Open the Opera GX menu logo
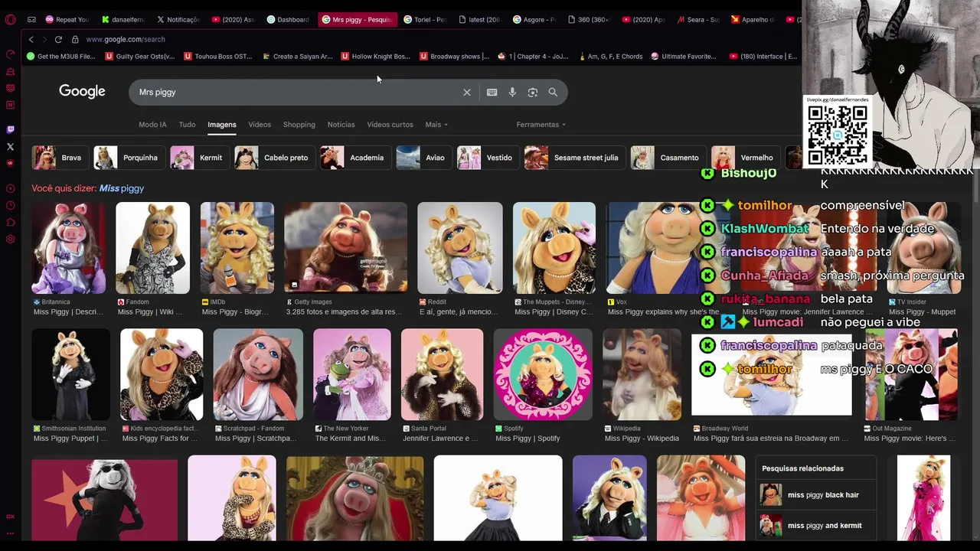The width and height of the screenshot is (980, 551). [x=10, y=20]
